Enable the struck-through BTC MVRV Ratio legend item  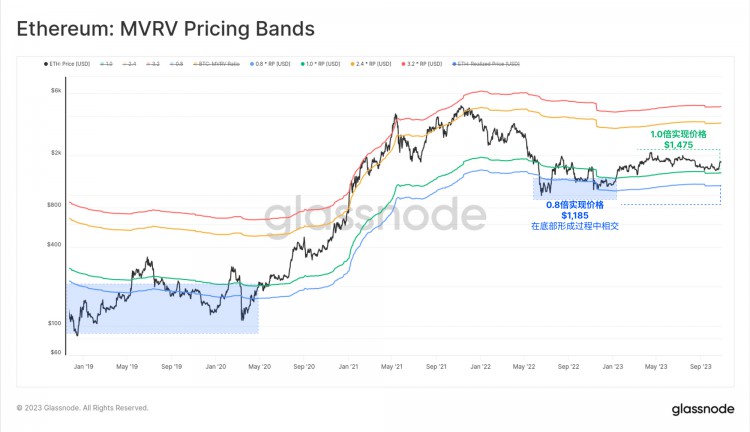click(x=216, y=64)
